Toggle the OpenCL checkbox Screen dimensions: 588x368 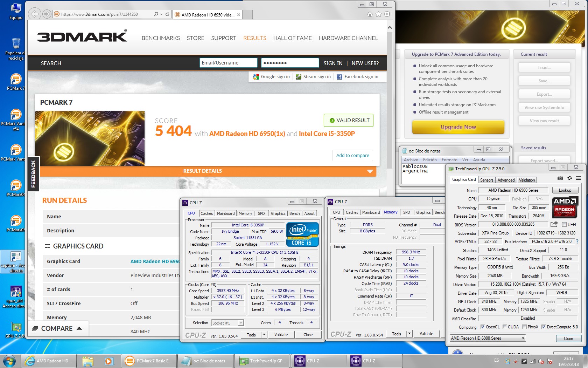tap(483, 327)
